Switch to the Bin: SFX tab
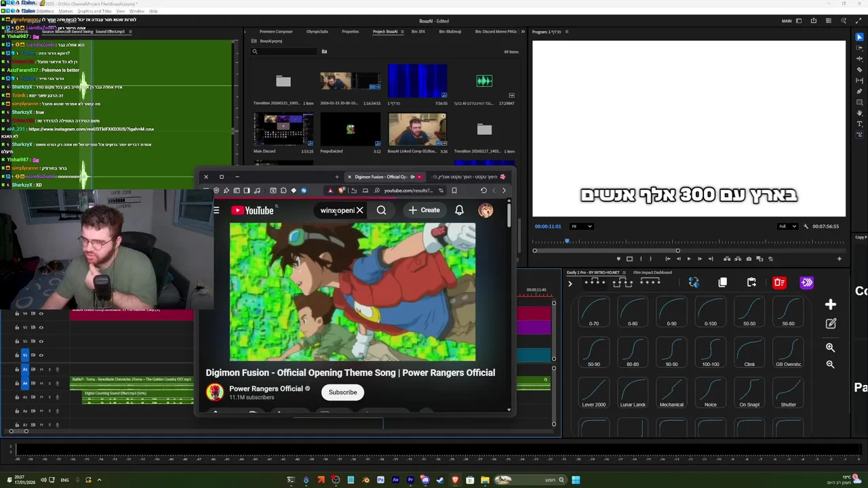The image size is (868, 488). pos(418,32)
